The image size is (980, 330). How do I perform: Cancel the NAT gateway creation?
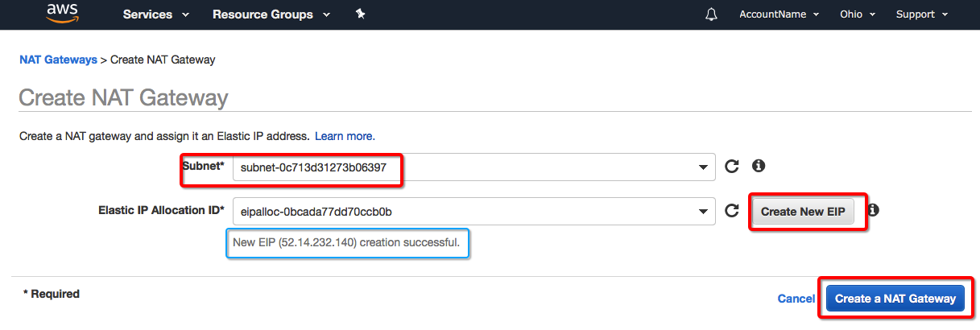796,299
